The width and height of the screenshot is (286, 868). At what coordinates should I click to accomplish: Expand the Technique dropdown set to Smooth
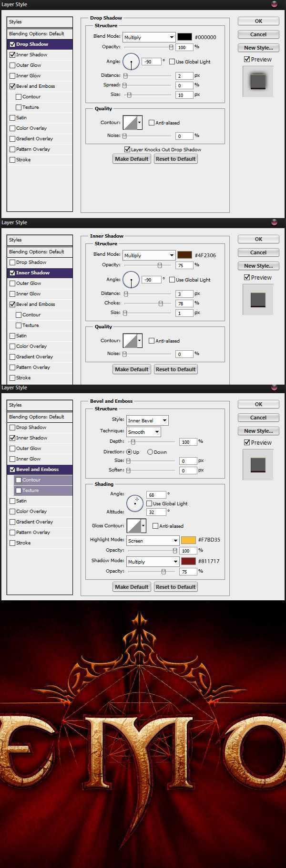click(x=143, y=432)
